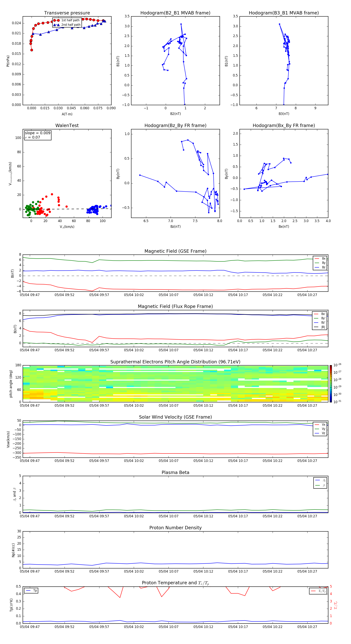The image size is (351, 644).
Task: Click the "Magnetic Field (GSE Frame)" title
Action: (175, 251)
